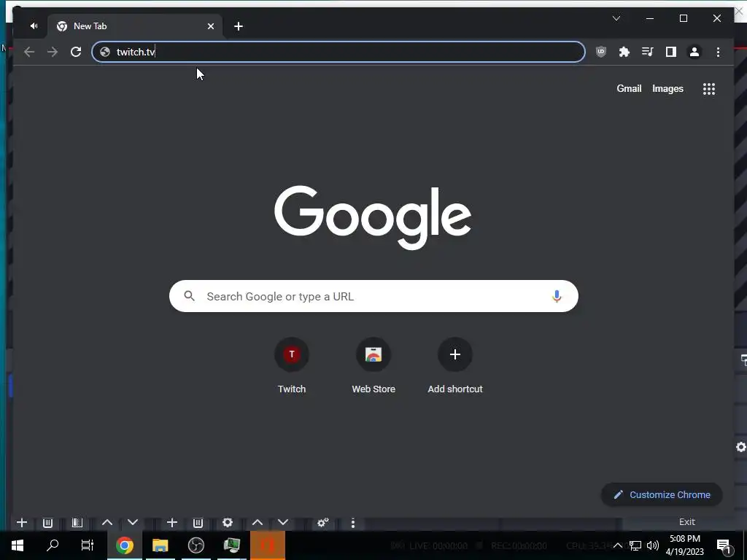Image resolution: width=747 pixels, height=560 pixels.
Task: Open the orange-highlighted taskbar app
Action: click(268, 545)
